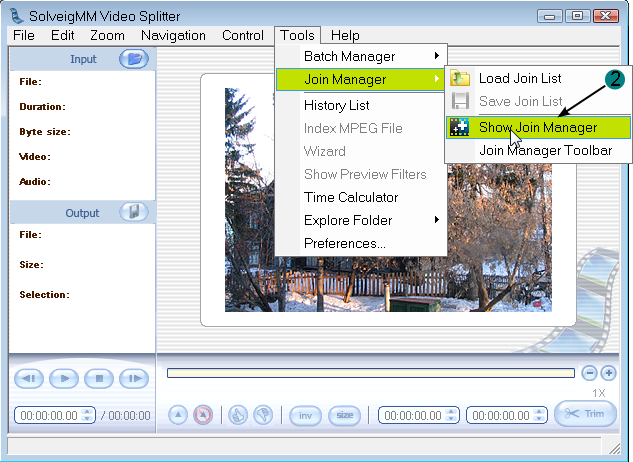
Task: Click the SolveigMM app icon in title bar
Action: [17, 16]
